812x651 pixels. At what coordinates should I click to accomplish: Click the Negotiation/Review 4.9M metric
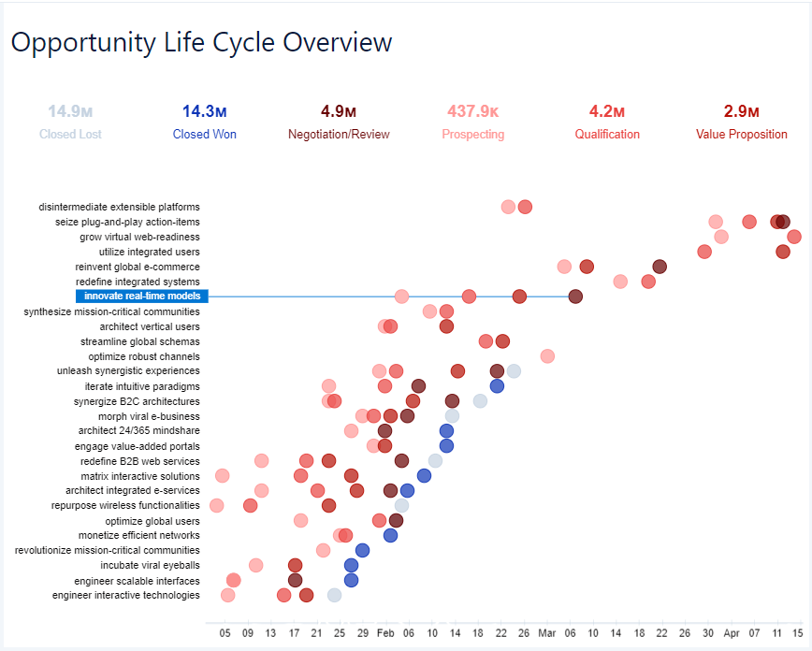point(338,122)
